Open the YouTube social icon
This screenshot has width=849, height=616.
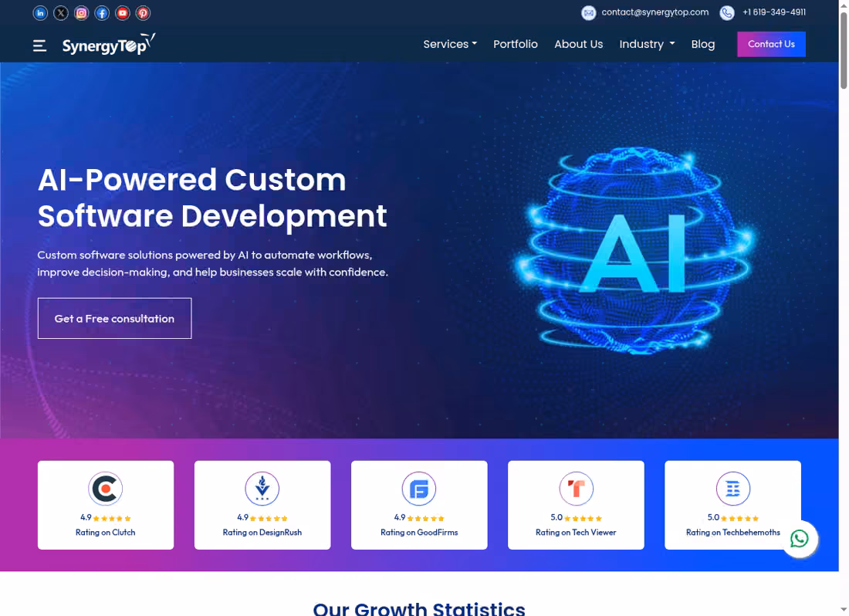[123, 13]
